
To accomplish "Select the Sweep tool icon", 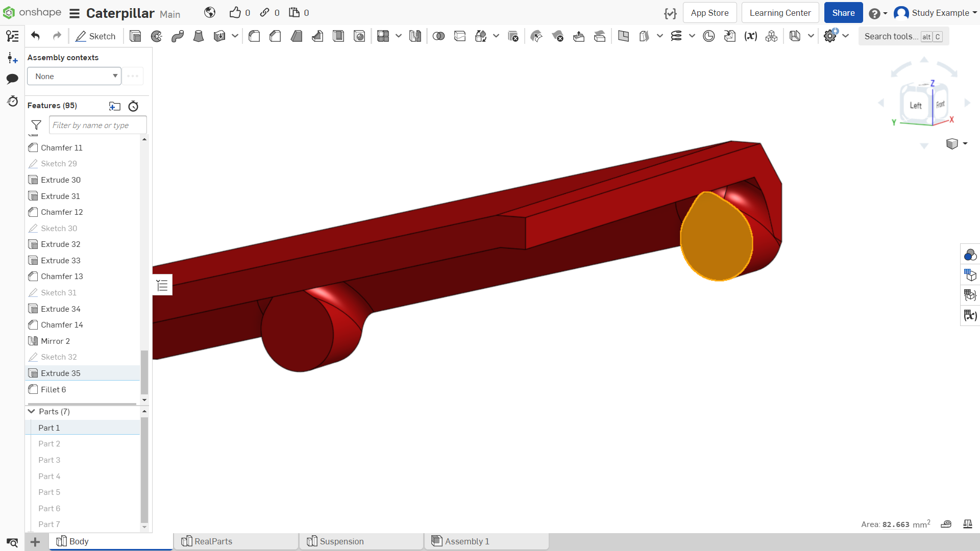I will pyautogui.click(x=178, y=36).
